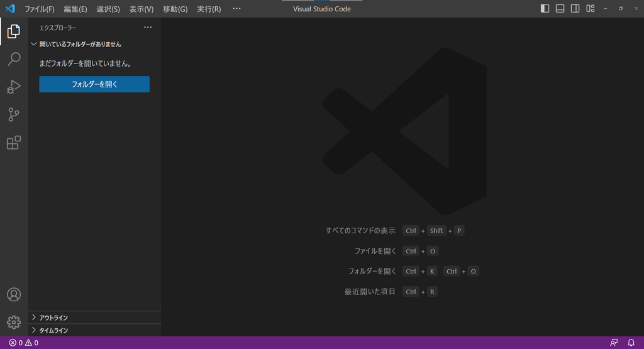Click the K keycap in folder shortcut
This screenshot has height=349, width=644.
pos(432,272)
